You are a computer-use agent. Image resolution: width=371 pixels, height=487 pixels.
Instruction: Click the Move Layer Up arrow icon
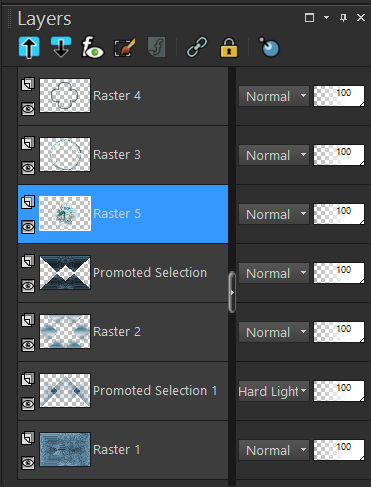click(29, 47)
